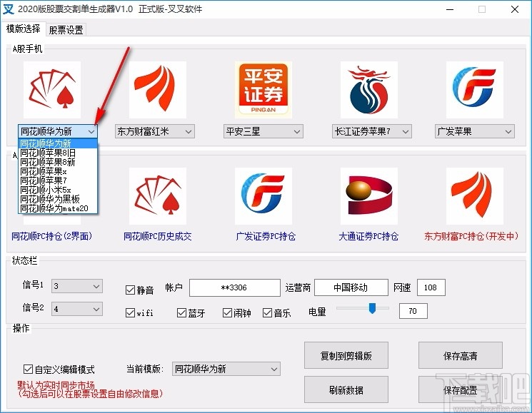
Task: Open the 信号2 dropdown
Action: coord(77,309)
